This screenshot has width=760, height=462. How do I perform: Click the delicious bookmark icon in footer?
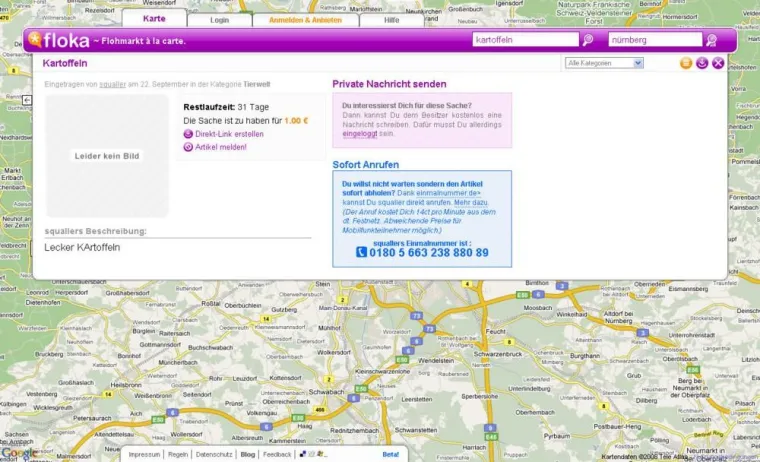(302, 454)
